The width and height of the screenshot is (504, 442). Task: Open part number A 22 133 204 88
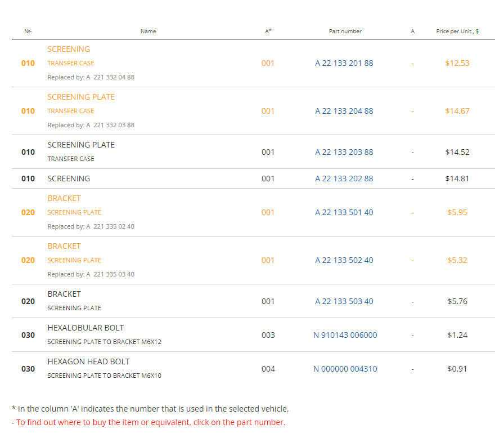pos(344,111)
